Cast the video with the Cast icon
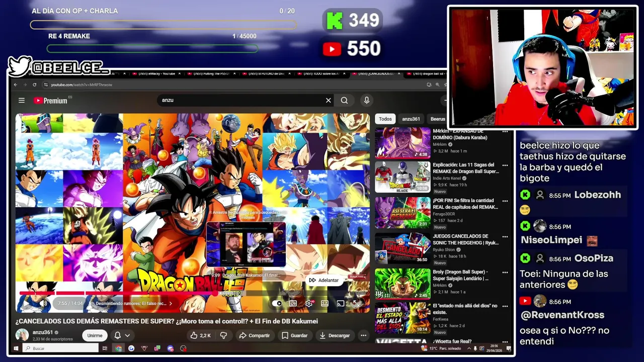Image resolution: width=644 pixels, height=362 pixels. (x=341, y=303)
